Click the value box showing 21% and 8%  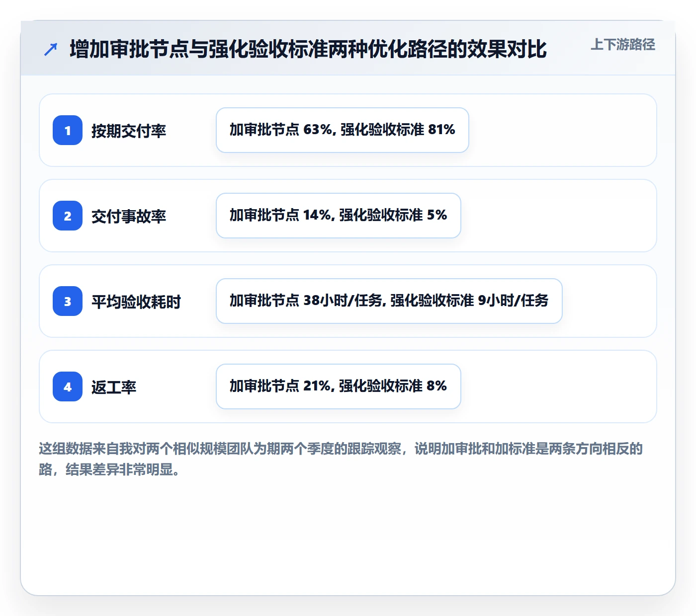339,386
